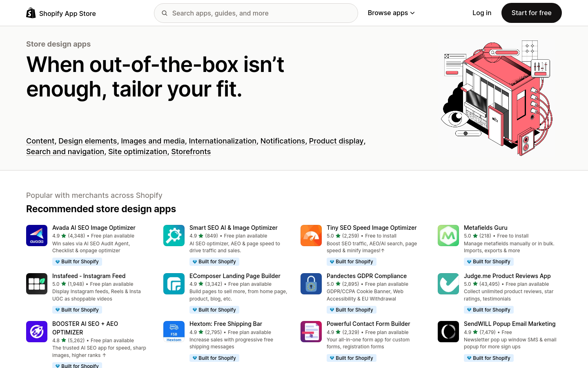Click Built for Shopify badge under Hextom

(x=214, y=358)
